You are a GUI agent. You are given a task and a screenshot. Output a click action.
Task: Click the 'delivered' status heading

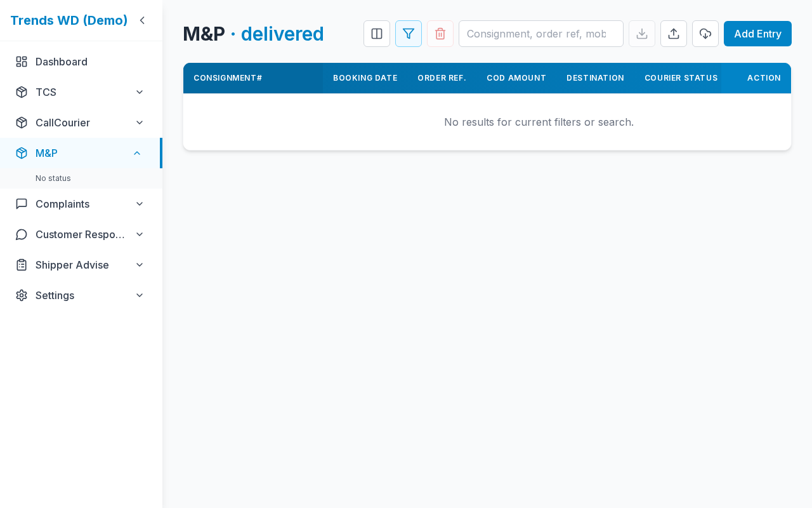pos(282,34)
